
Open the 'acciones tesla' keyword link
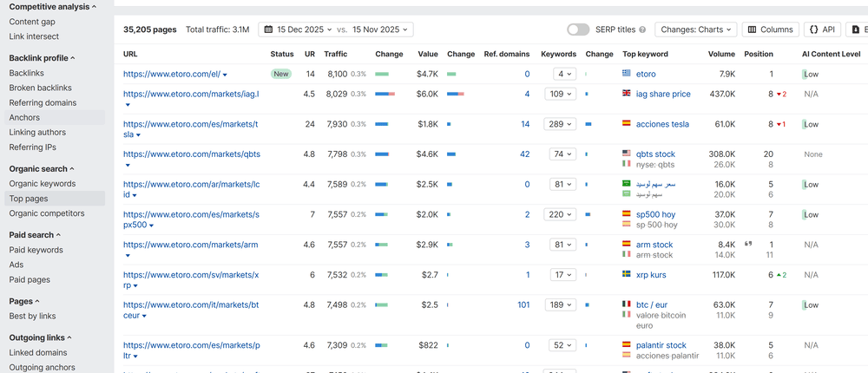662,124
